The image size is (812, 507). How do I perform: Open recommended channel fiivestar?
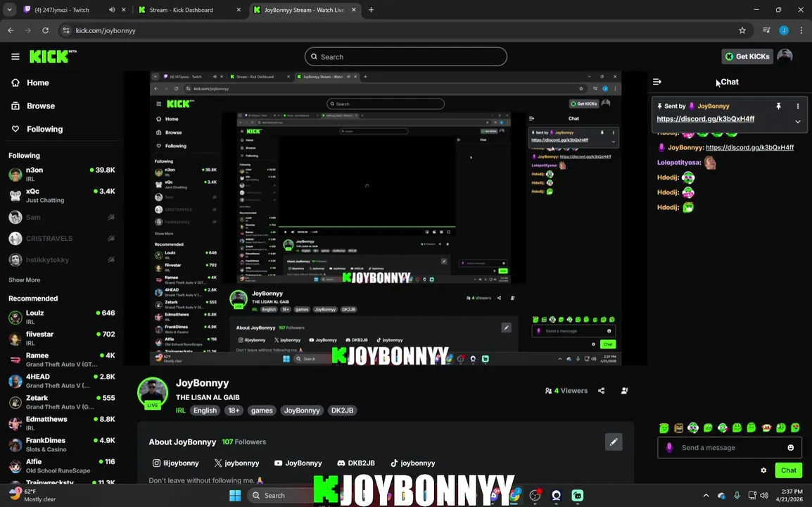tap(62, 338)
